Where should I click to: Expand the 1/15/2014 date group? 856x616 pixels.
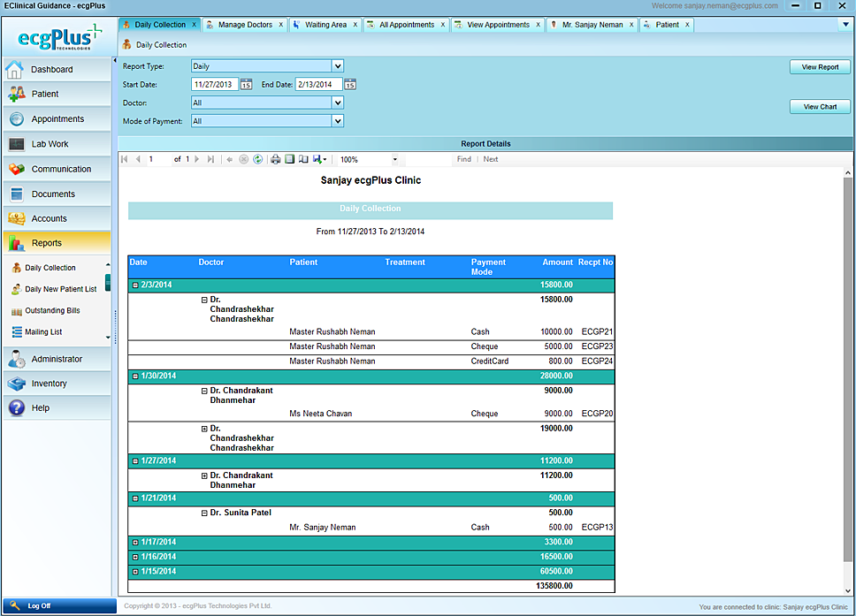[x=135, y=572]
